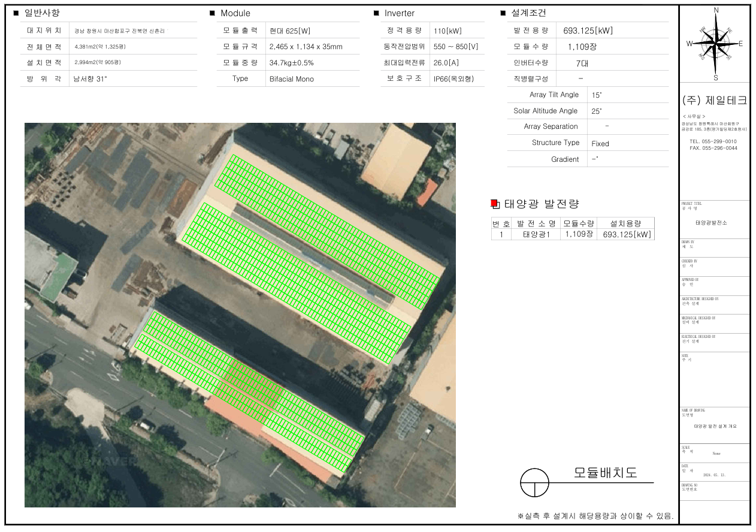The height and width of the screenshot is (532, 756).
Task: Click the square bullet beside 설계조건
Action: (503, 13)
